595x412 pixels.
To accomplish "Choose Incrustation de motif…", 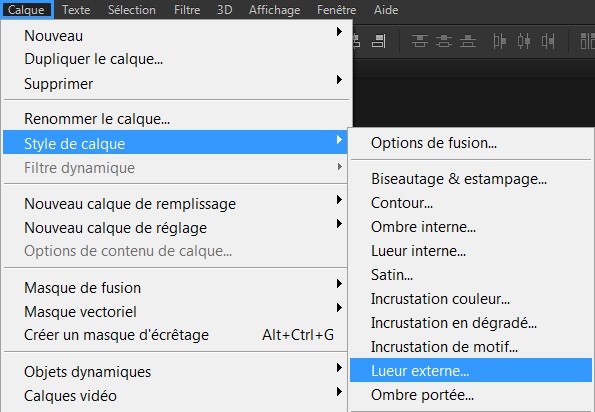I will (x=471, y=347).
